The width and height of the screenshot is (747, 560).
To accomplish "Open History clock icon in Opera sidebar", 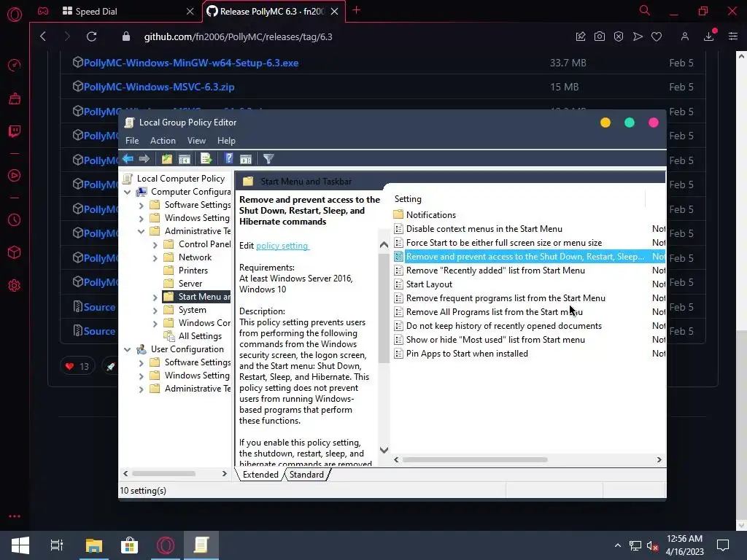I will [x=15, y=220].
